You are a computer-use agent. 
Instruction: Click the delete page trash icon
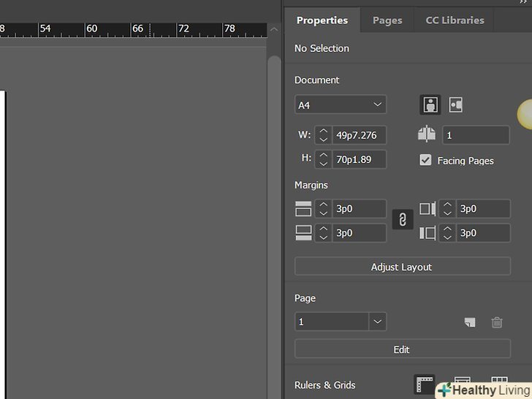point(497,322)
